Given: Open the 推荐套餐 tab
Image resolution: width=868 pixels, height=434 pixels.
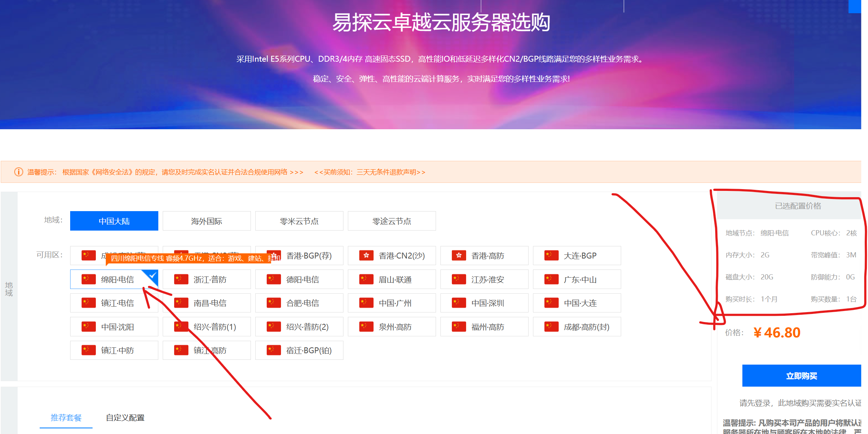Looking at the screenshot, I should point(66,417).
